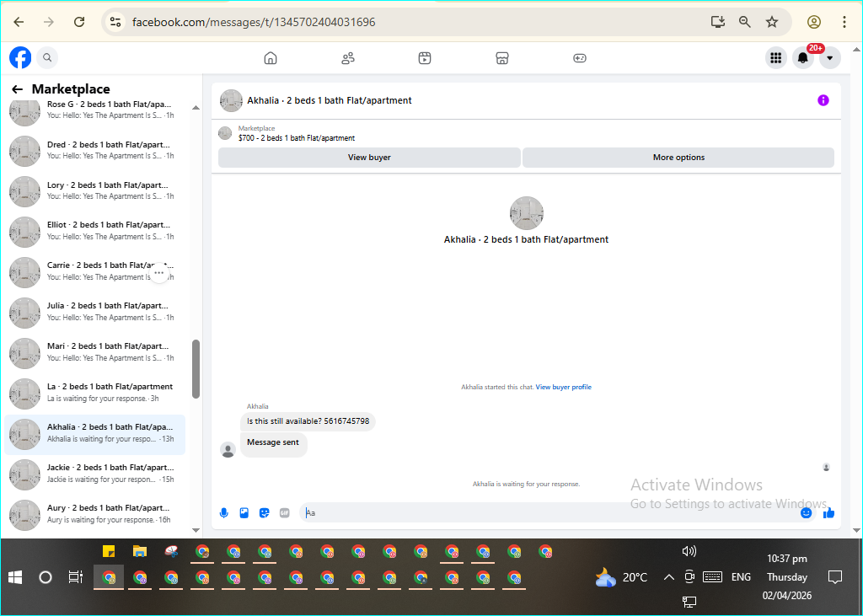The image size is (863, 616).
Task: Show hidden tray icons chevron
Action: click(x=668, y=577)
